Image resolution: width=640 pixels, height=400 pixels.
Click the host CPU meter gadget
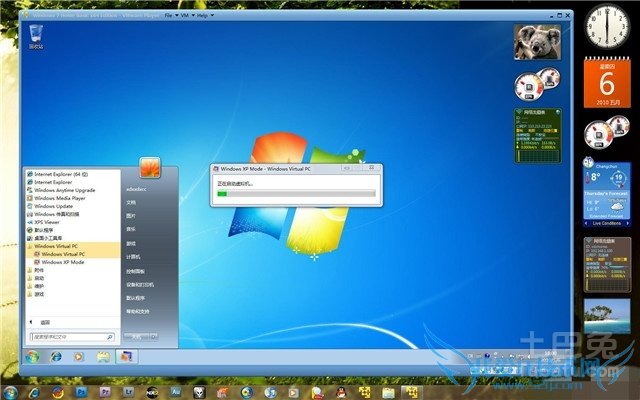607,131
